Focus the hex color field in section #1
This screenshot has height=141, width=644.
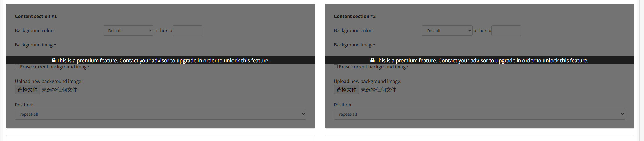coord(187,30)
